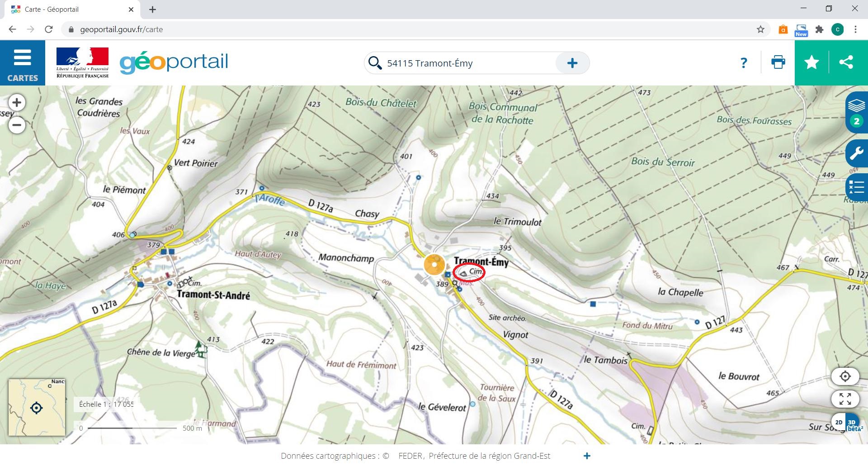Screen dimensions: 868x466
Task: Click the Bois du Châtelet label
Action: click(381, 103)
